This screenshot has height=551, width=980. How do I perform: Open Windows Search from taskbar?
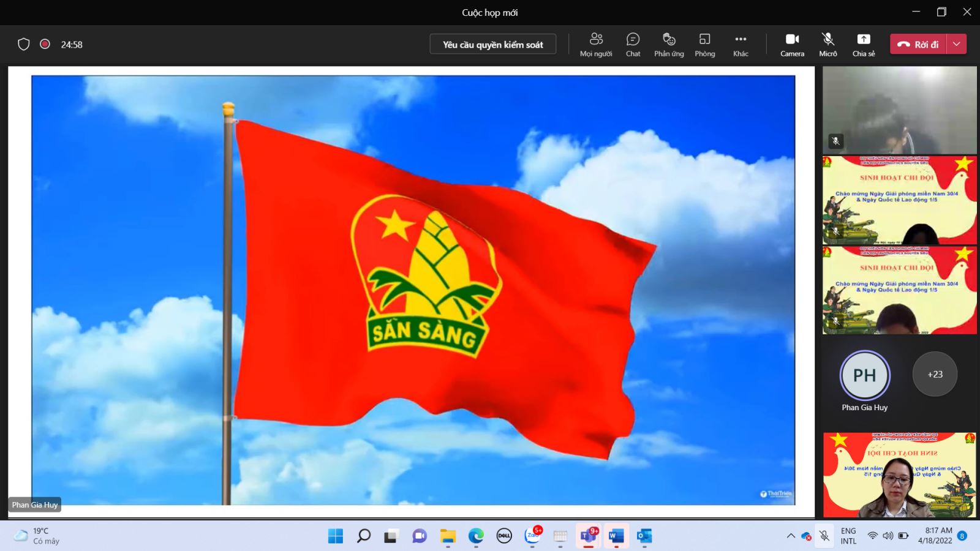[x=364, y=536]
